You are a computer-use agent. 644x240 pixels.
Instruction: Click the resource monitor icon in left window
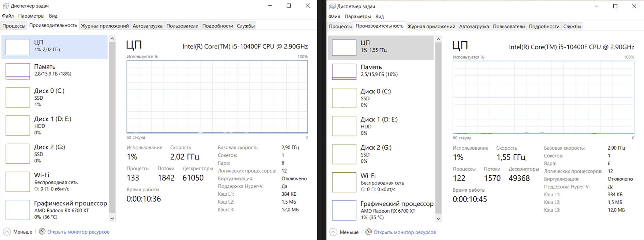tap(42, 231)
